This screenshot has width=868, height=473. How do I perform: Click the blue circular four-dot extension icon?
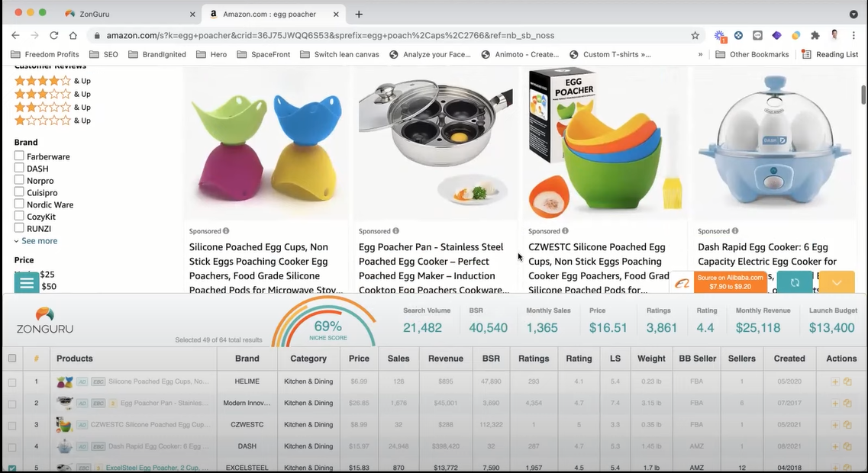pyautogui.click(x=738, y=35)
